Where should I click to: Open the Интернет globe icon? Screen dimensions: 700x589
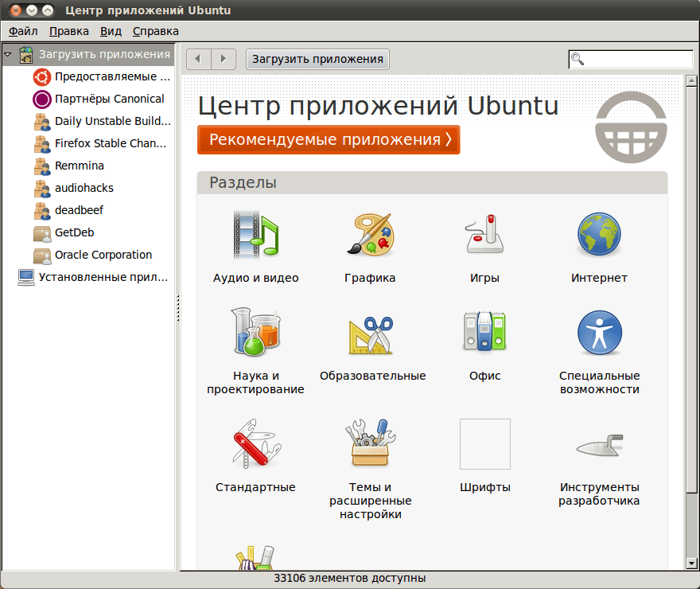(599, 234)
